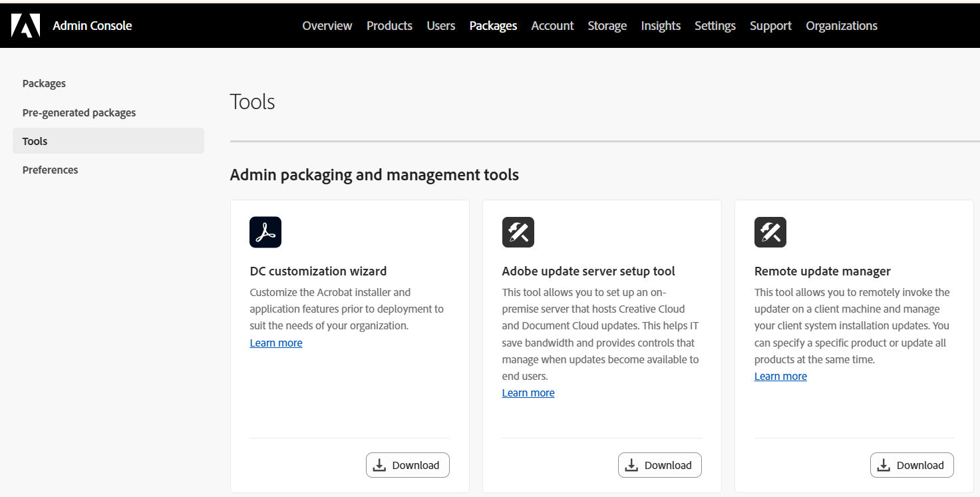The width and height of the screenshot is (980, 497).
Task: Download the Adobe update server setup tool
Action: coord(660,465)
